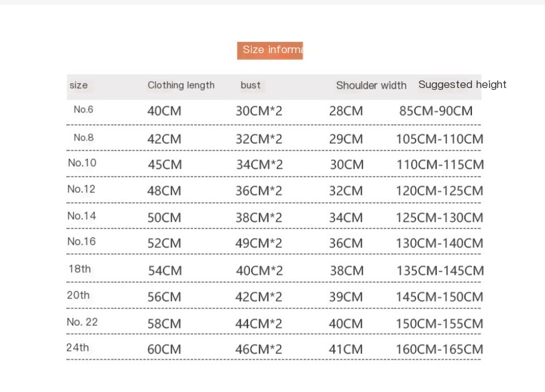
Task: Select the 18th size label
Action: (x=79, y=269)
